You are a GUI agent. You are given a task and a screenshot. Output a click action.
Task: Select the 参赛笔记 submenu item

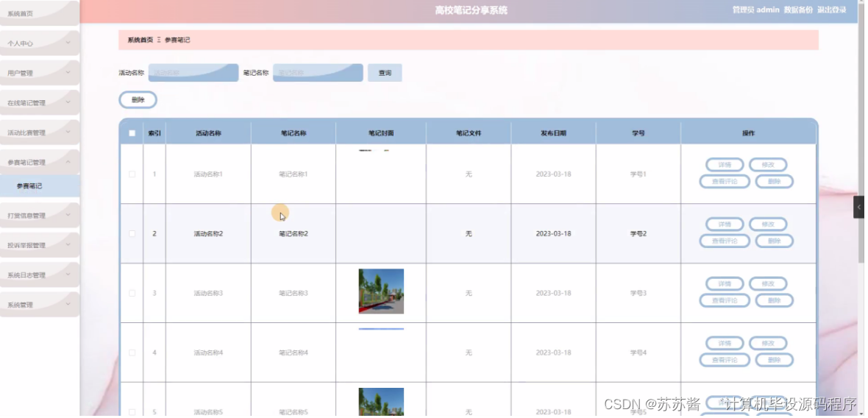(x=39, y=186)
